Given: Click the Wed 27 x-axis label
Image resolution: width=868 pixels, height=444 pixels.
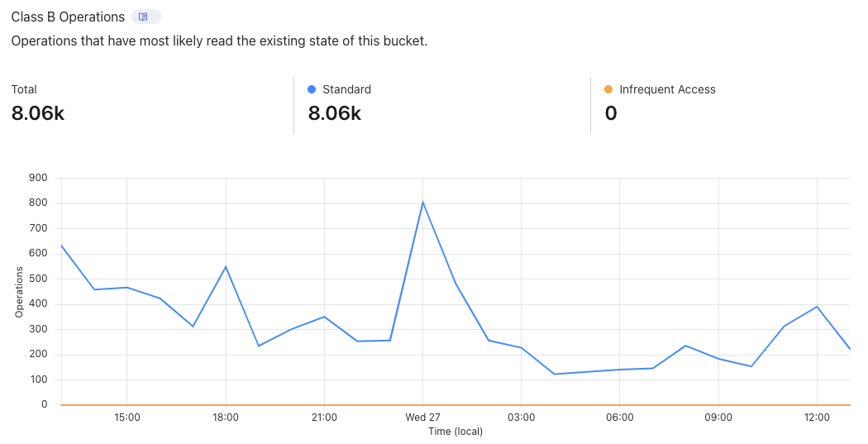Looking at the screenshot, I should 422,418.
